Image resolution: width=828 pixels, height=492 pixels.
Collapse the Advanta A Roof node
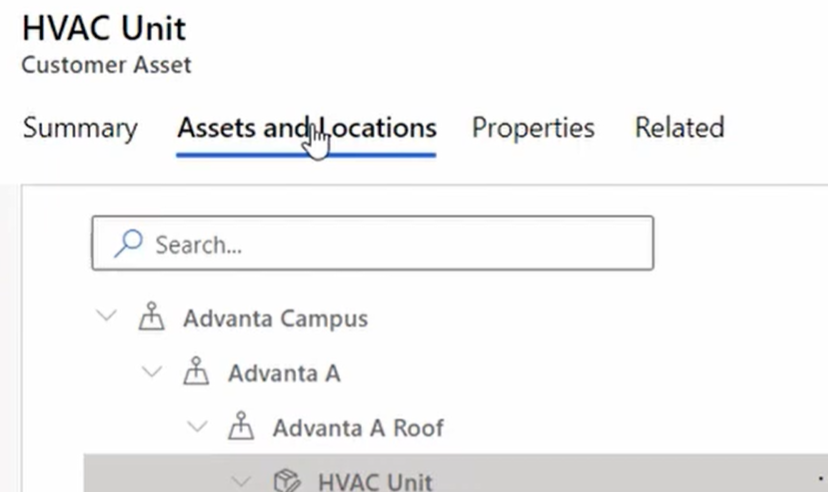pos(197,426)
